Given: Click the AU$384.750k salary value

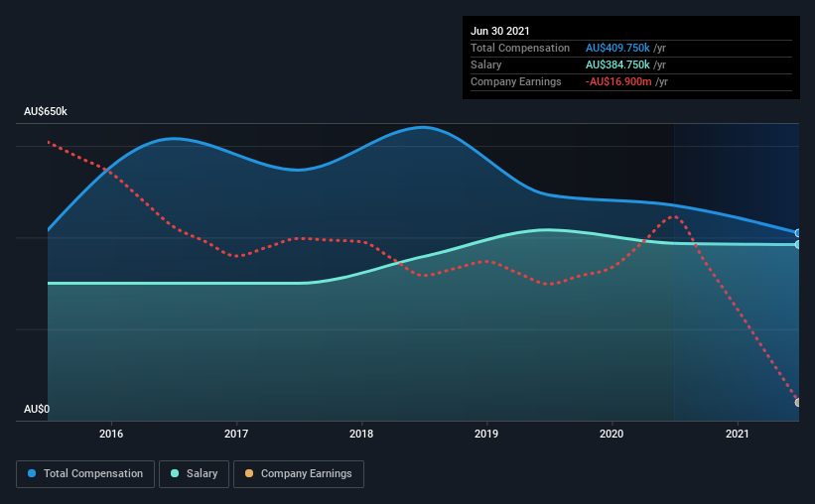Looking at the screenshot, I should coord(617,64).
